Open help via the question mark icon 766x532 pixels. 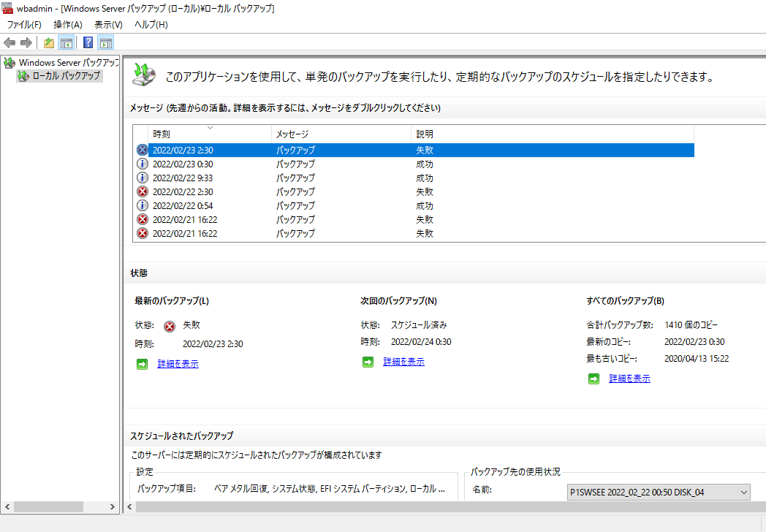(x=87, y=42)
